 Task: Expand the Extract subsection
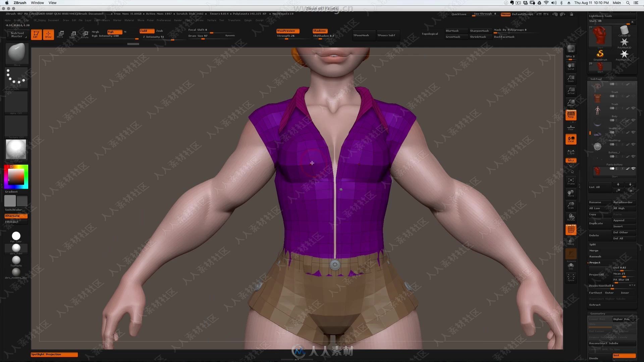coord(595,305)
